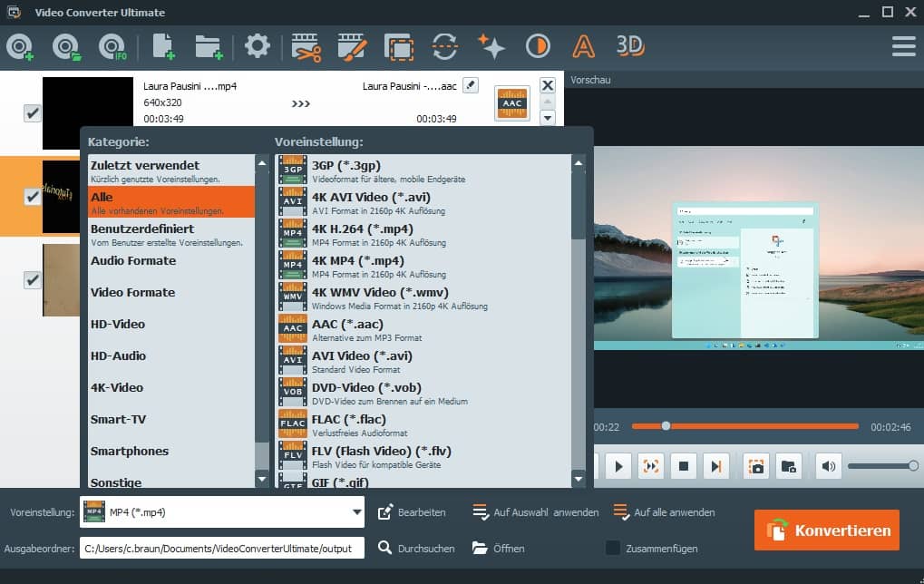This screenshot has height=584, width=924.
Task: Take a snapshot with the camera icon
Action: tap(755, 467)
